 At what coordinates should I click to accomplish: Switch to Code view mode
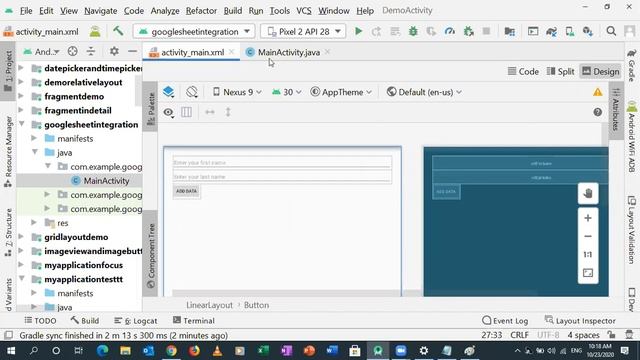coord(523,71)
